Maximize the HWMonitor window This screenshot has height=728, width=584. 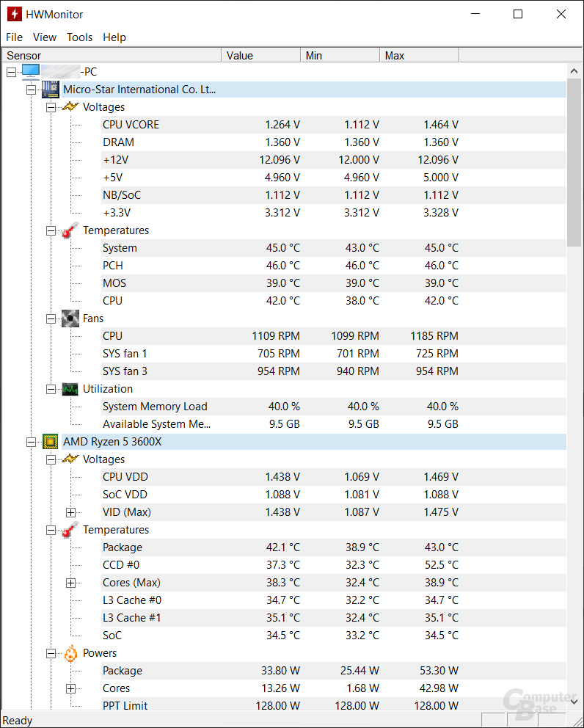pos(518,14)
